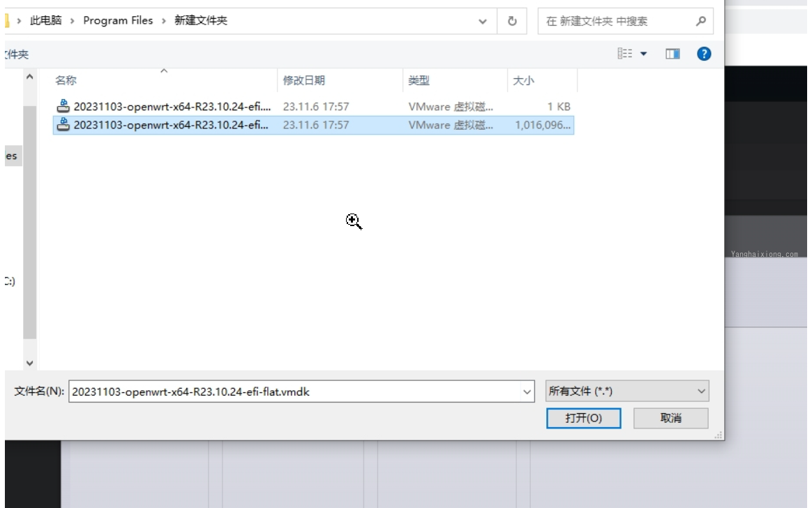Click the 取消 button

point(670,418)
